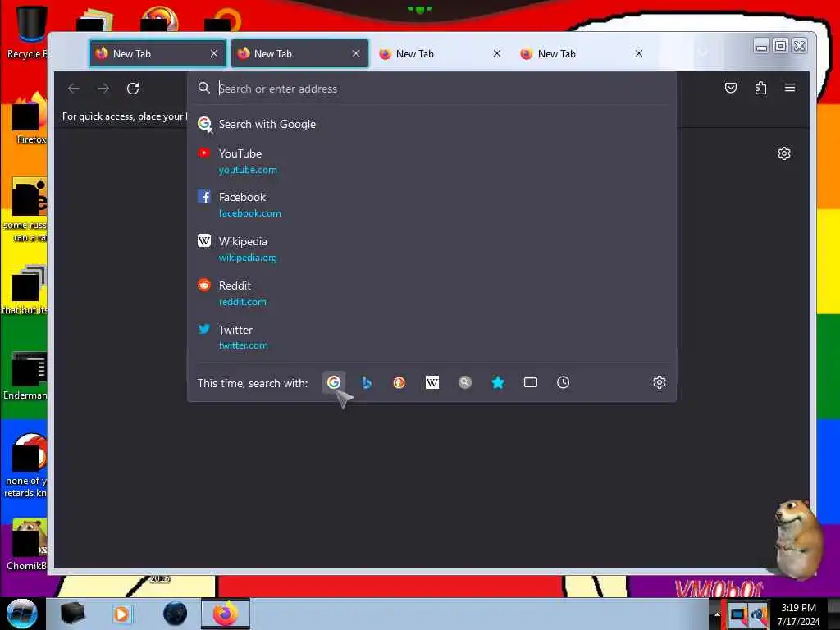
Task: Search this time with Google icon
Action: coord(333,382)
